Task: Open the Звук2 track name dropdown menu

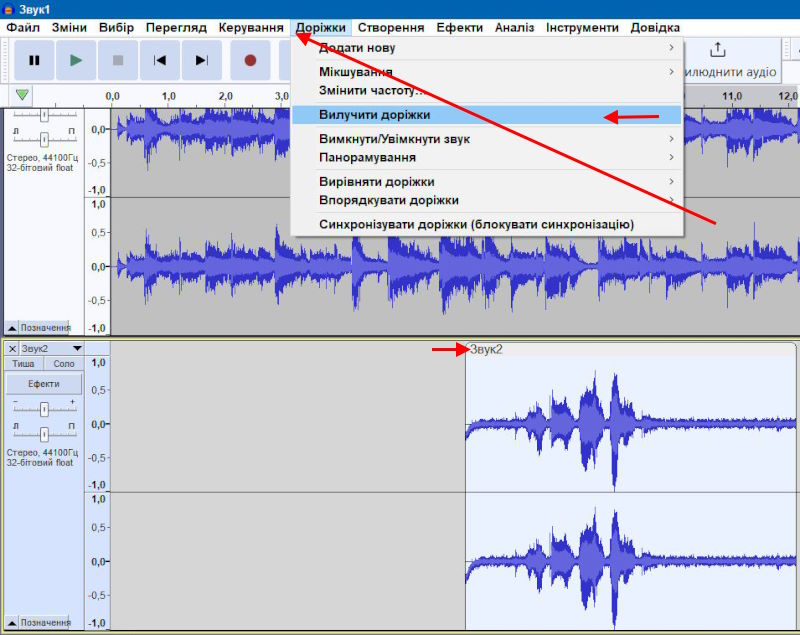Action: (51, 349)
